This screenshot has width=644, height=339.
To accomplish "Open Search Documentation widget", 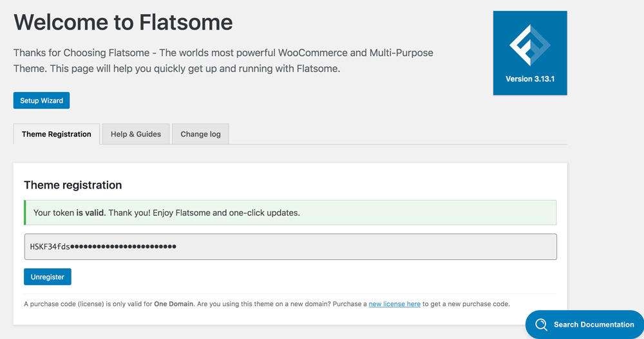I will 585,325.
